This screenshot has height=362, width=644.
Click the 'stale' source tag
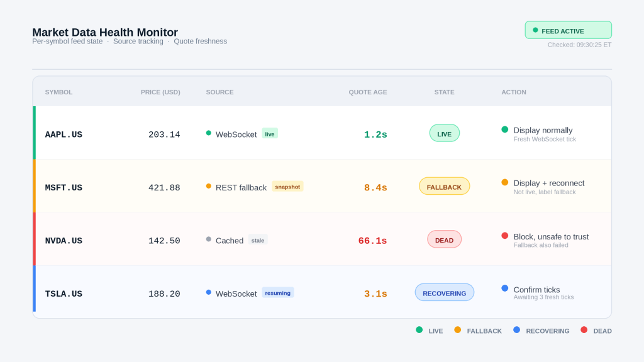[x=258, y=239]
